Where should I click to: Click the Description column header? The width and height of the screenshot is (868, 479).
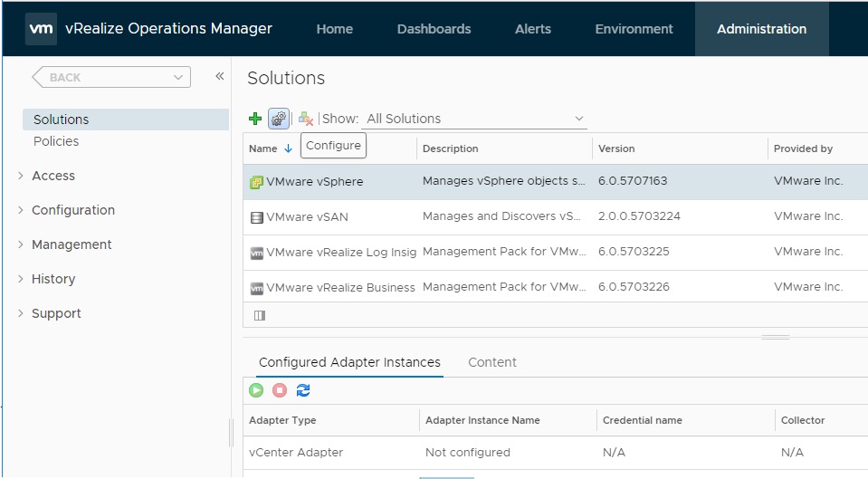[450, 148]
